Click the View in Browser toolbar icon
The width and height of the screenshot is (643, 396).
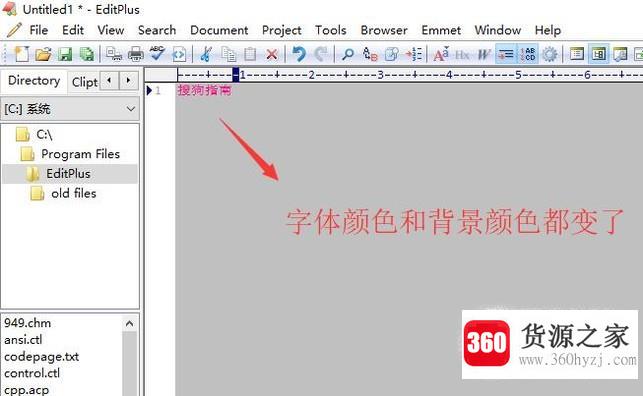pos(179,54)
